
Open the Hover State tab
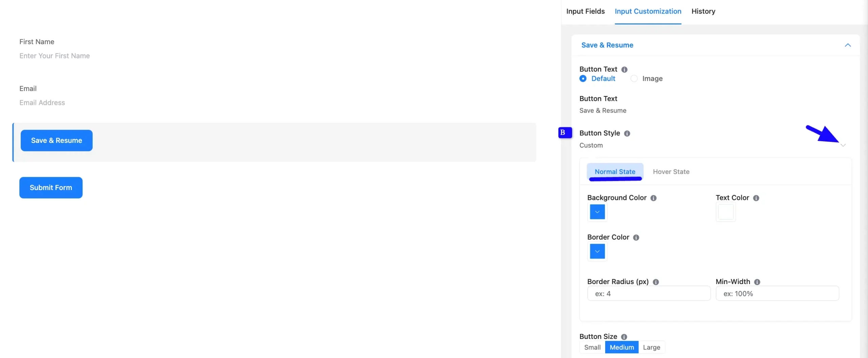(671, 172)
